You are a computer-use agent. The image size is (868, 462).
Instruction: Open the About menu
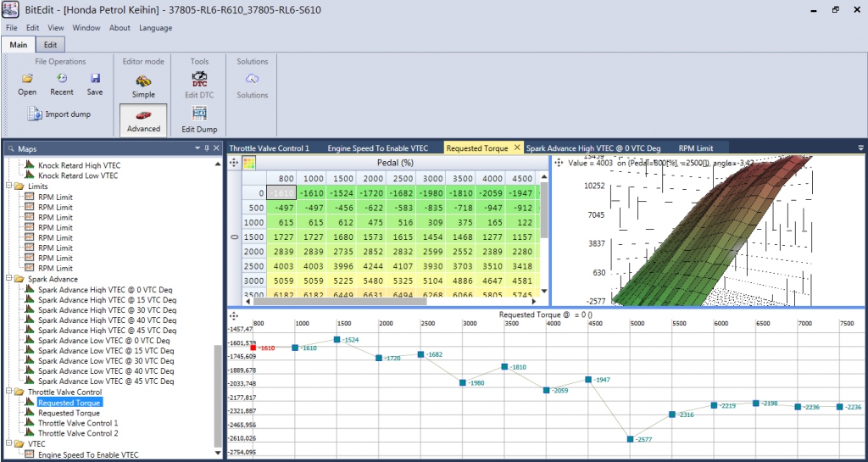pyautogui.click(x=120, y=28)
